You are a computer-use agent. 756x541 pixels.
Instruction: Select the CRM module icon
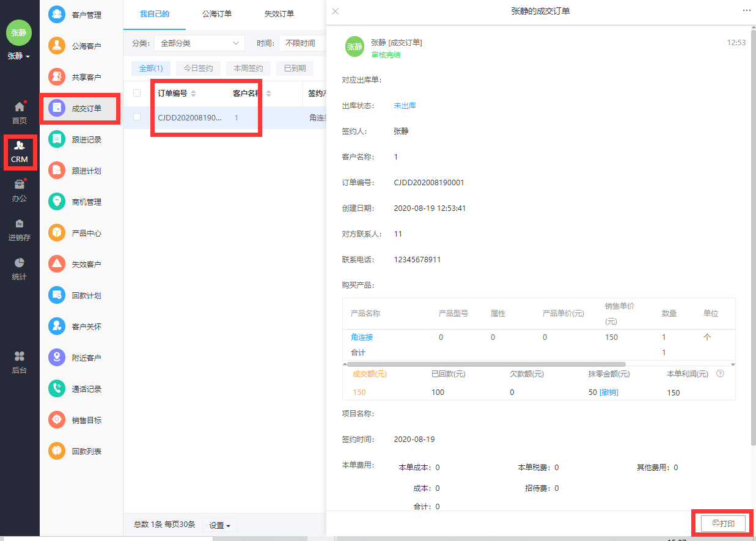[x=20, y=145]
